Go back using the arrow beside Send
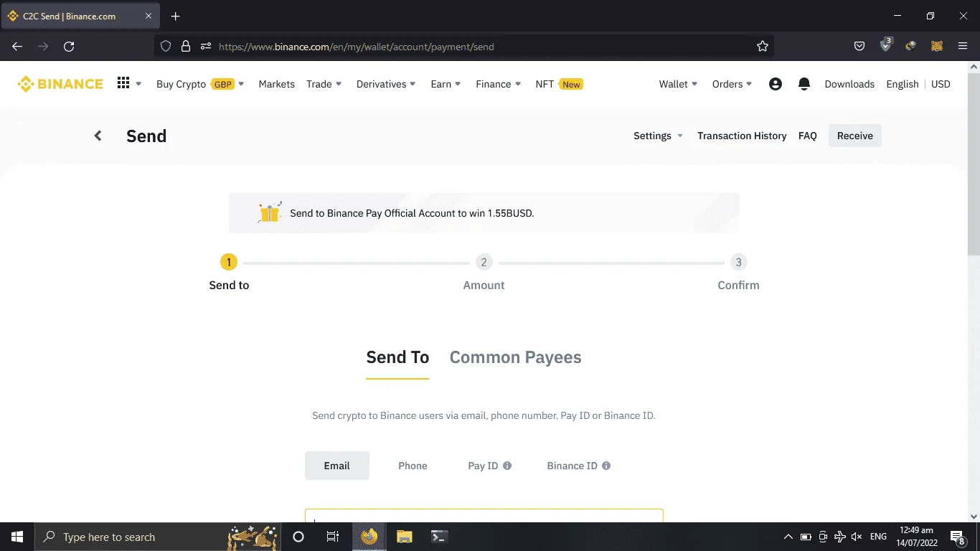 click(x=98, y=136)
